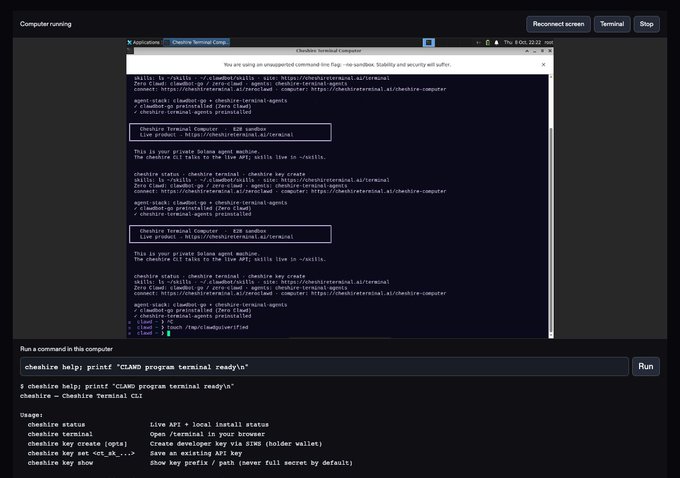Open the window menu icon at title bar left
Screen dimensions: 680x478
130,51
